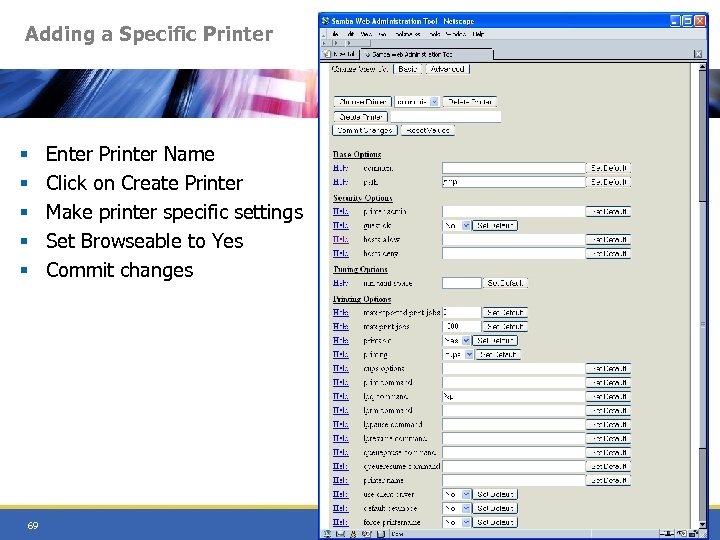The image size is (720, 540).
Task: Click the lppause command input field
Action: (x=513, y=424)
